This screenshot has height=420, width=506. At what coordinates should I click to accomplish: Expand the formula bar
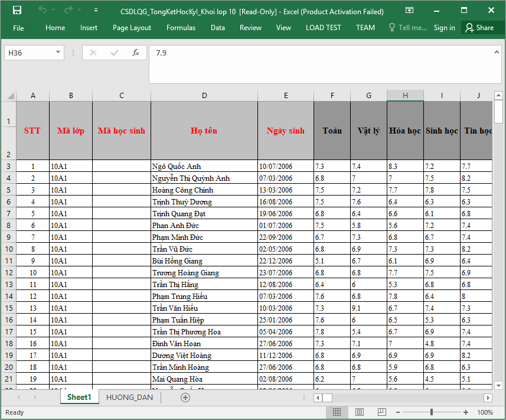tap(497, 52)
